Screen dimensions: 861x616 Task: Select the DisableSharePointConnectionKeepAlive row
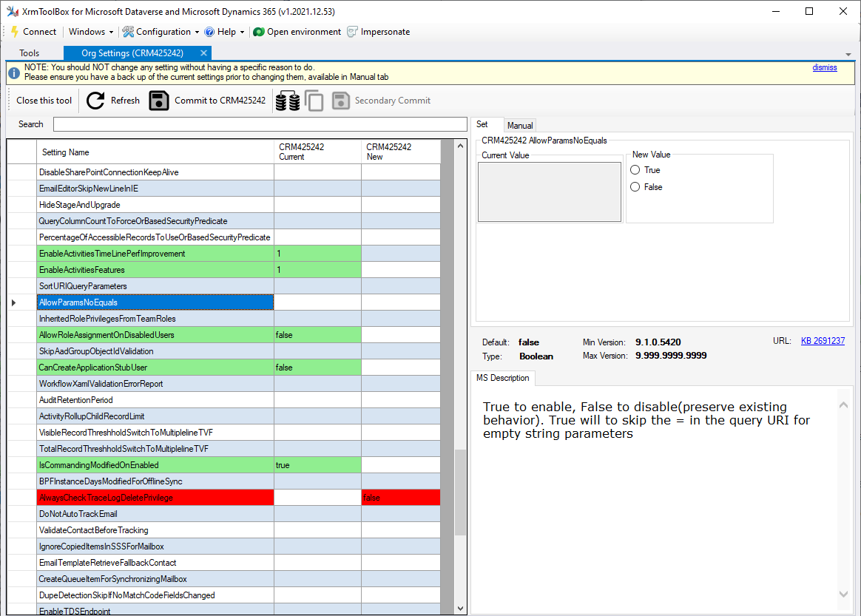223,172
